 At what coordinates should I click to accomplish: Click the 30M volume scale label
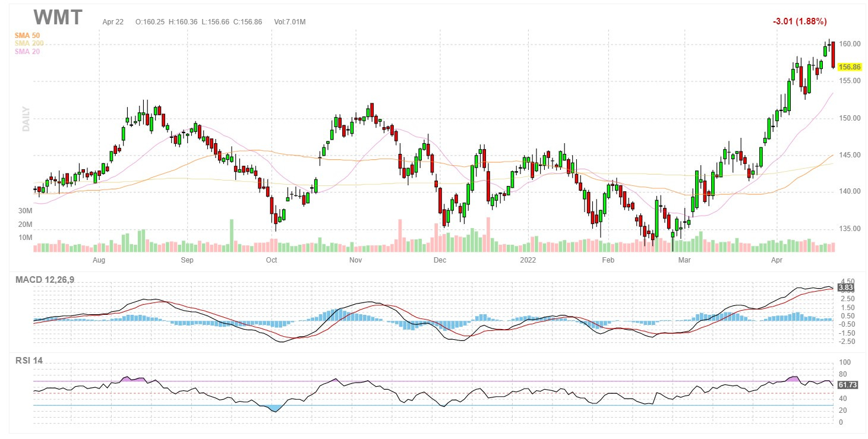(x=25, y=211)
